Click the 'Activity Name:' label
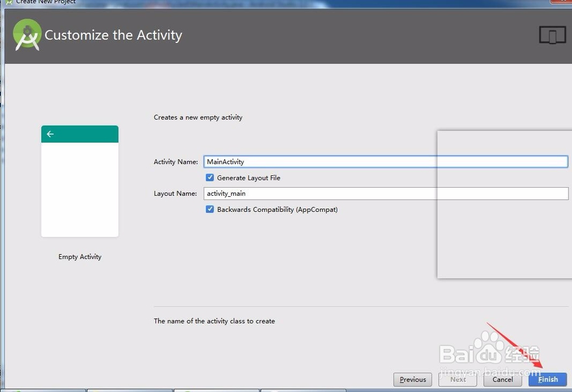The image size is (572, 392). [176, 162]
